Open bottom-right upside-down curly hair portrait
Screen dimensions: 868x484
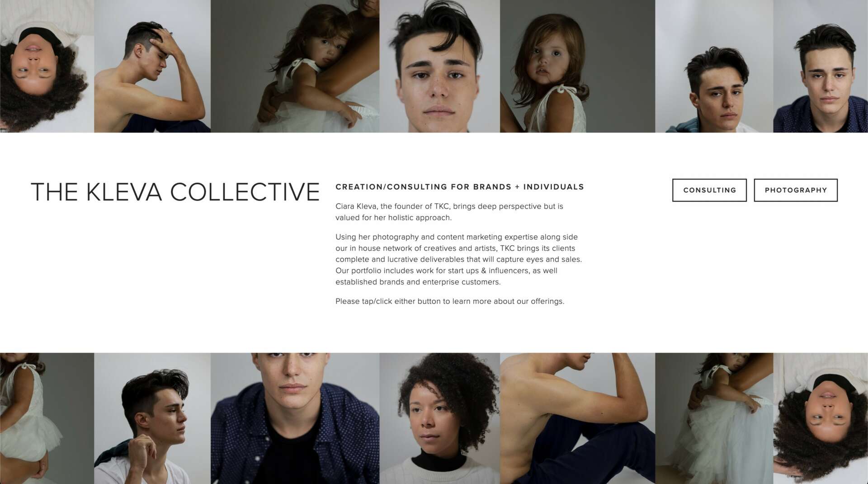coord(821,418)
